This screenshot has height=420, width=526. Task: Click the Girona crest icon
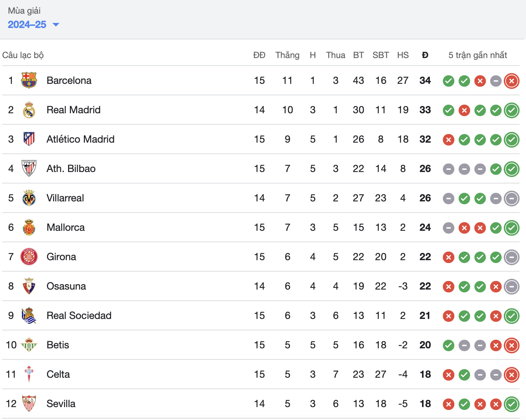click(x=29, y=257)
